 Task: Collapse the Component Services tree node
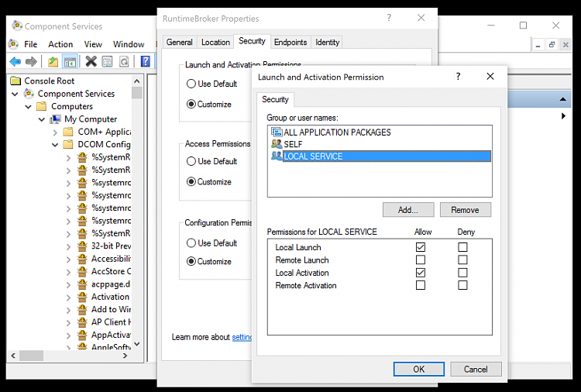(x=15, y=94)
